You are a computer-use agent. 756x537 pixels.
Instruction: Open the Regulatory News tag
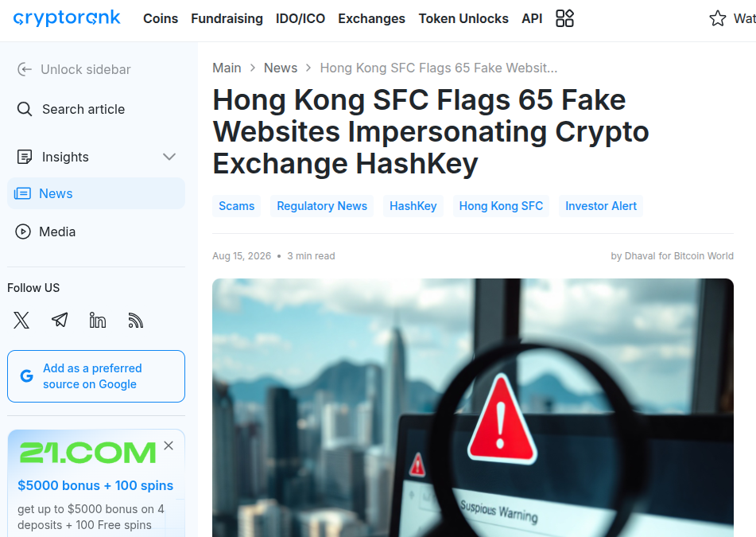tap(322, 206)
